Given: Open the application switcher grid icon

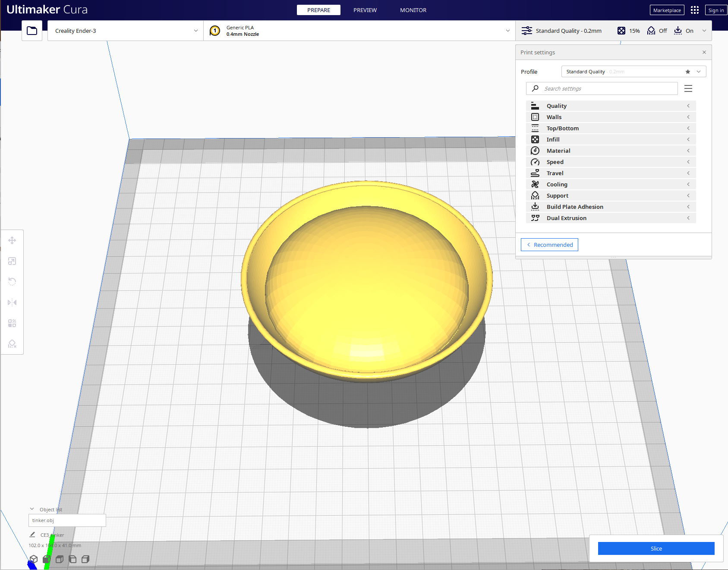Looking at the screenshot, I should [x=694, y=10].
